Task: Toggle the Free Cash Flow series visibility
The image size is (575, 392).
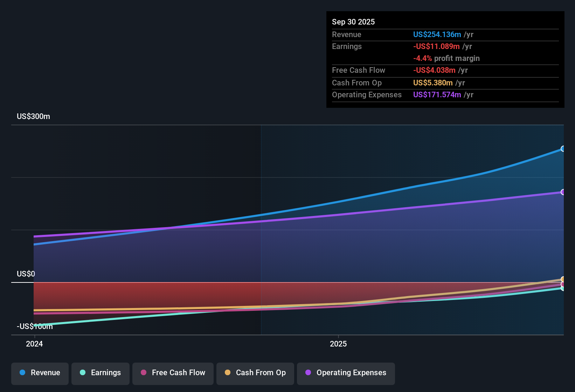Action: tap(173, 373)
